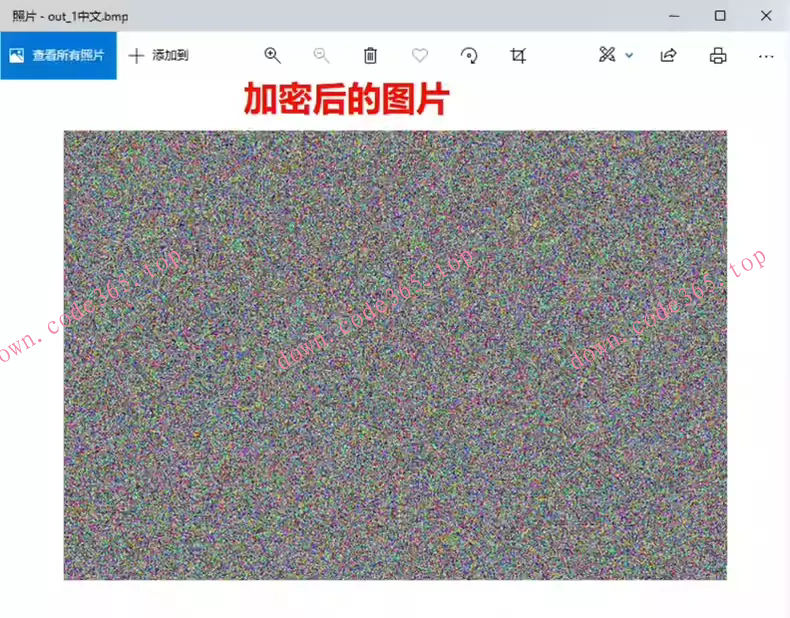Open the crop tool icon
Viewport: 790px width, 618px height.
pyautogui.click(x=518, y=55)
